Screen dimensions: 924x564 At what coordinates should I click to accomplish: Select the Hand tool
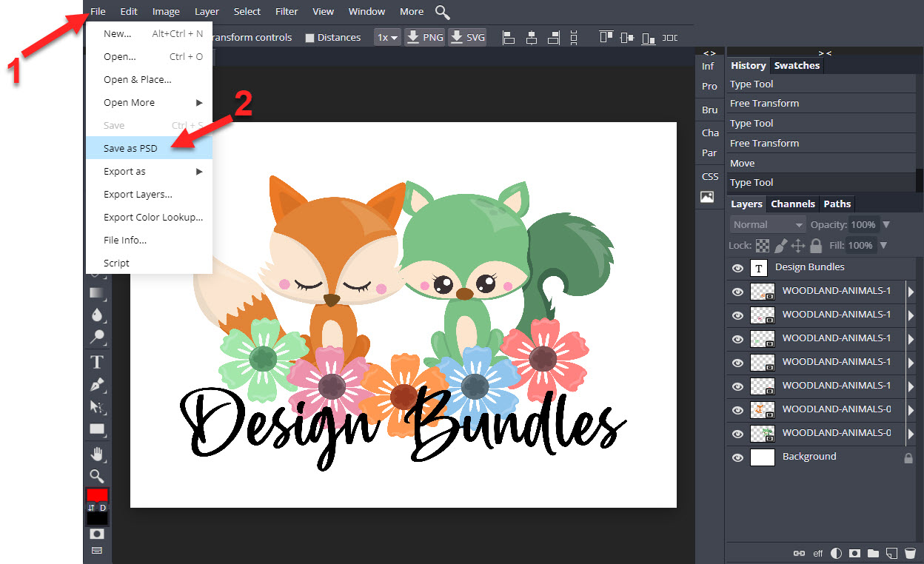[x=97, y=453]
